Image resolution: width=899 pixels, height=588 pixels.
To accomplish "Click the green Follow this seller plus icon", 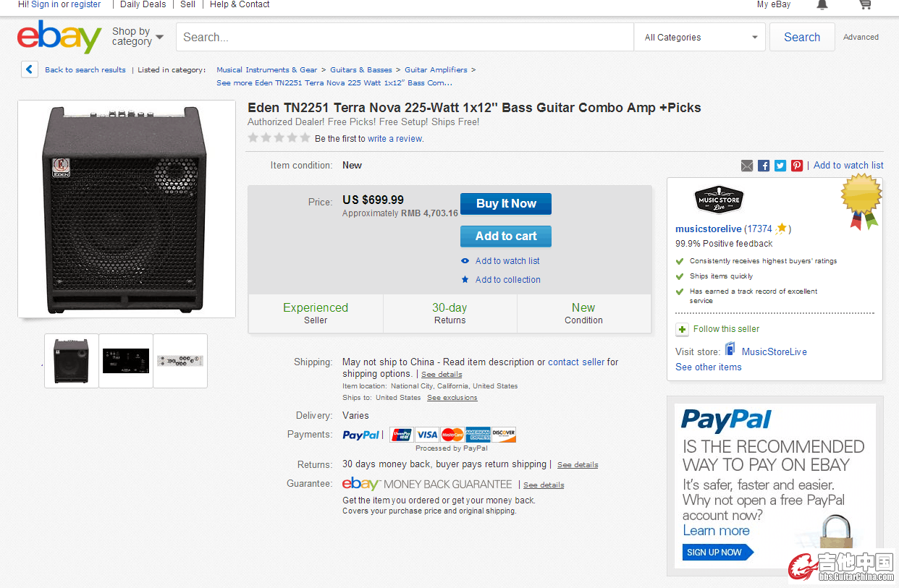I will coord(682,329).
